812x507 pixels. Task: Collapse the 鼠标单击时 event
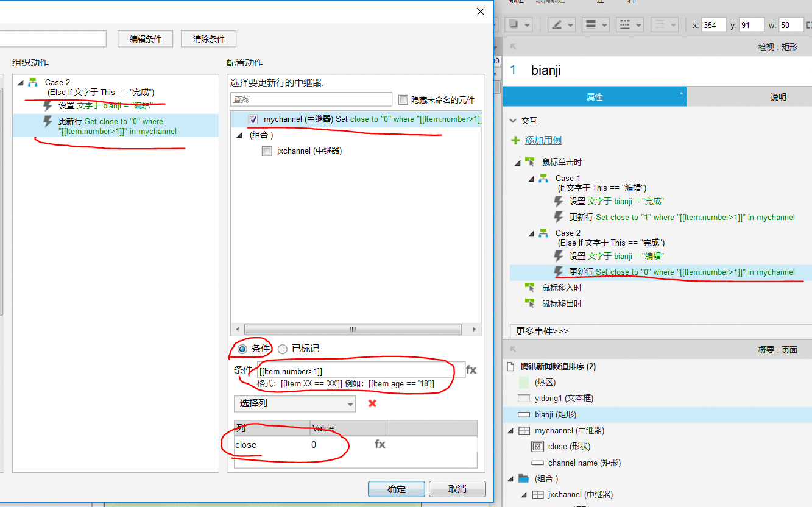click(x=518, y=162)
